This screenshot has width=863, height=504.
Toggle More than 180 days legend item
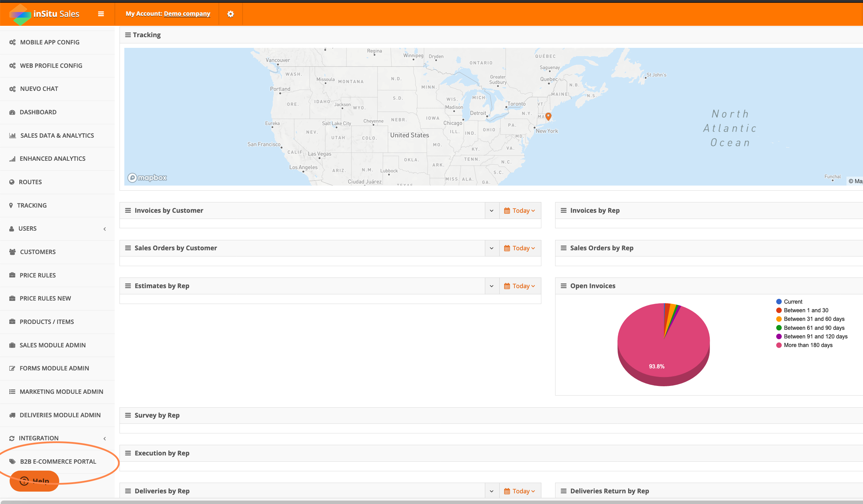808,345
